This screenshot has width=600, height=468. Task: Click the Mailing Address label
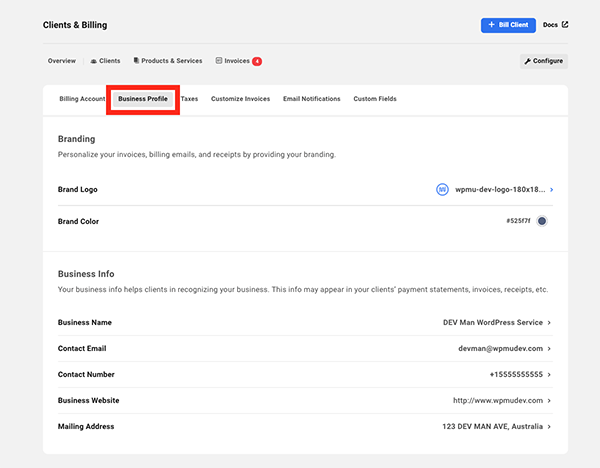click(x=86, y=427)
